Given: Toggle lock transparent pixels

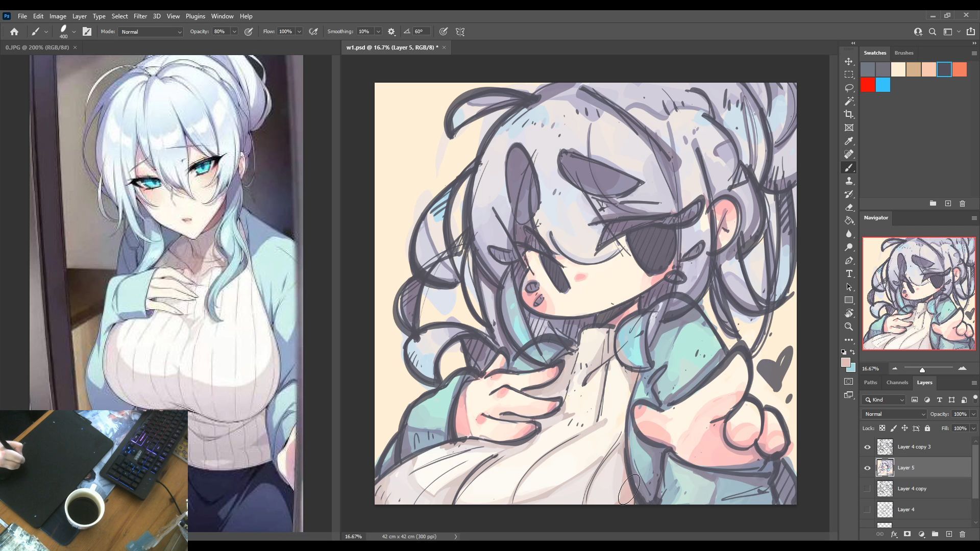Looking at the screenshot, I should [882, 428].
